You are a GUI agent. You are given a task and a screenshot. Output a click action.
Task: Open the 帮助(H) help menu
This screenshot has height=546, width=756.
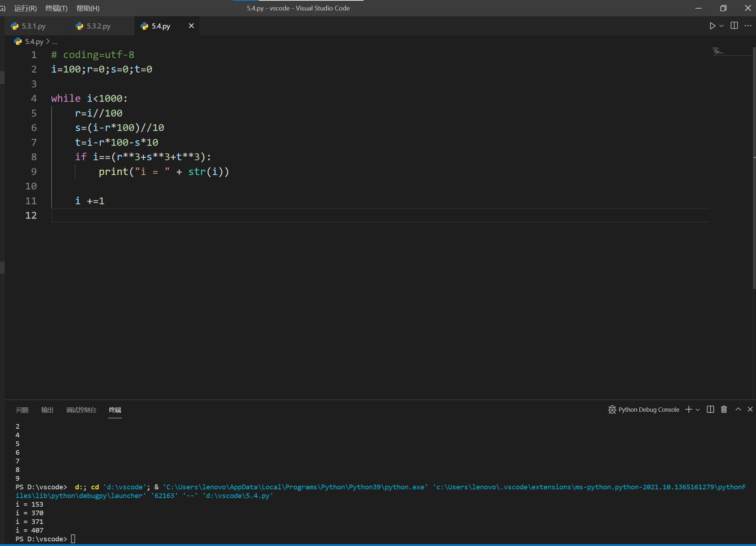[88, 8]
